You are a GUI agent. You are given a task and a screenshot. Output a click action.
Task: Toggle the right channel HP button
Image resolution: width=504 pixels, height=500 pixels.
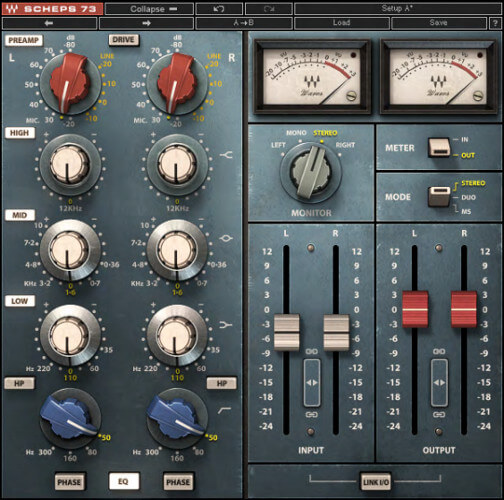point(222,383)
